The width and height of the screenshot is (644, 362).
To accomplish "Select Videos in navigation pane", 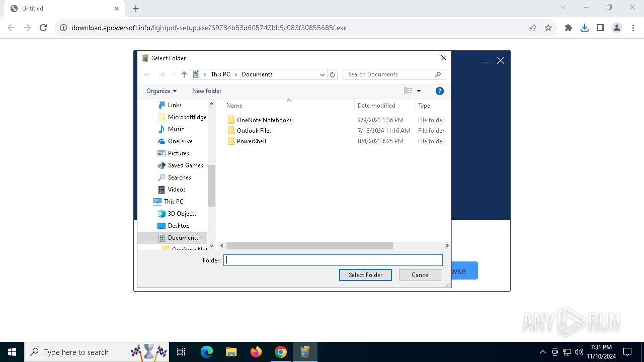I will coord(177,190).
